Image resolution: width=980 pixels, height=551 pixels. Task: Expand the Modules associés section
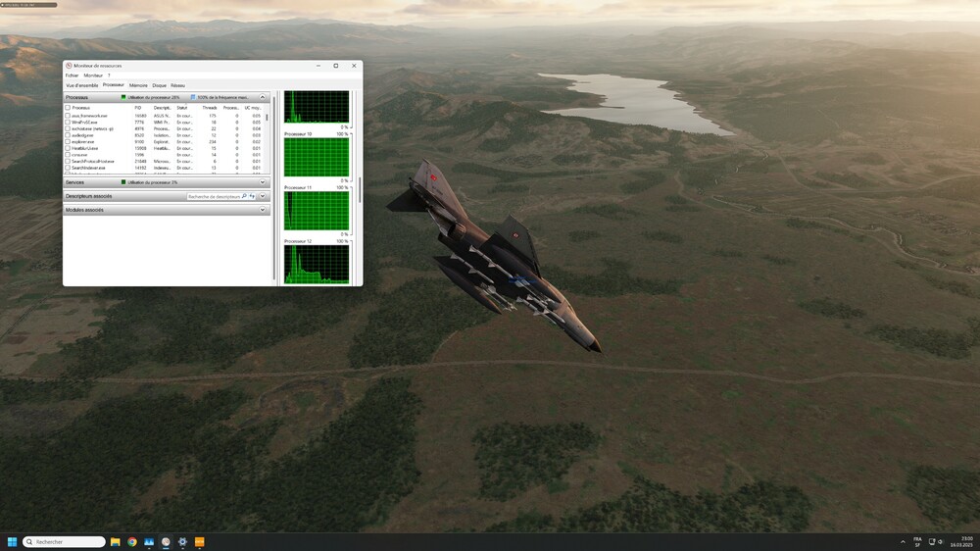click(263, 210)
